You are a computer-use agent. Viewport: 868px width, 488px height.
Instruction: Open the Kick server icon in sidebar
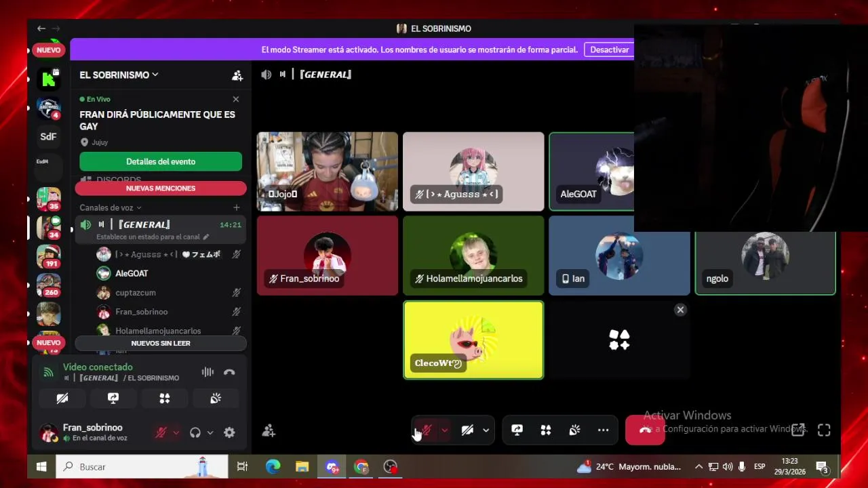tap(48, 79)
